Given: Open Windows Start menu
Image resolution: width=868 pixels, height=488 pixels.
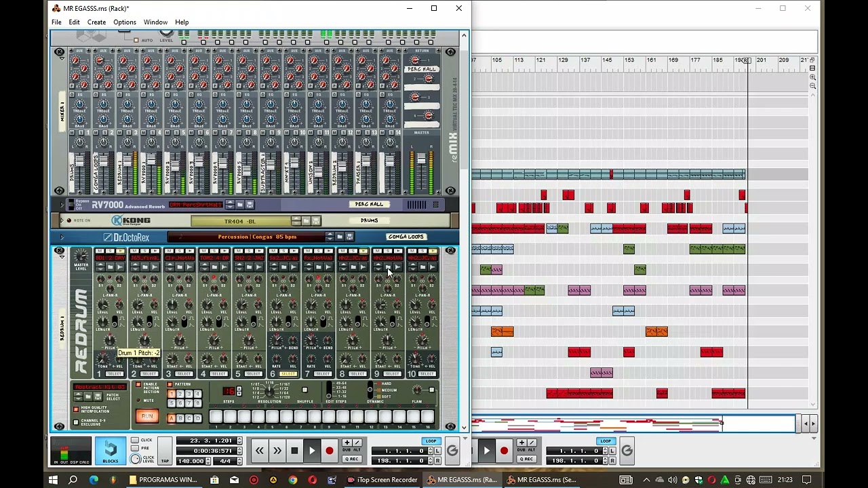Looking at the screenshot, I should 53,480.
